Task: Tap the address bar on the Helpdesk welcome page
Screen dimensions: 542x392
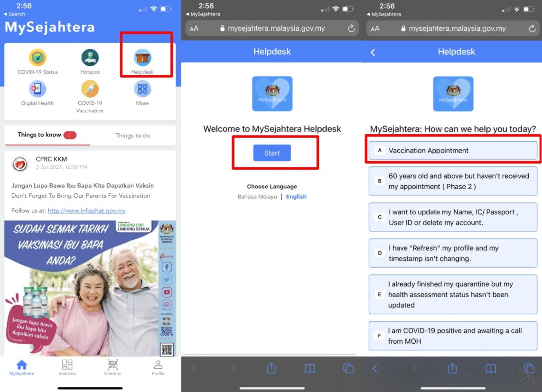Action: [x=272, y=28]
